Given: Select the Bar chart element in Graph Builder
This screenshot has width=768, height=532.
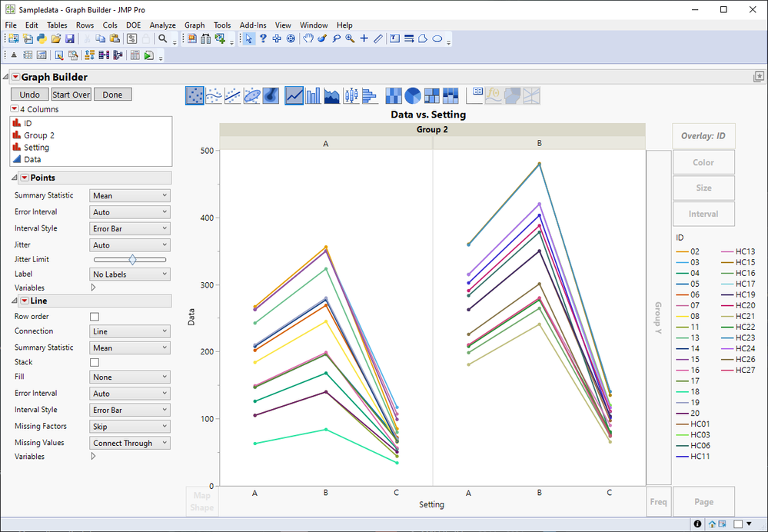Looking at the screenshot, I should click(312, 95).
